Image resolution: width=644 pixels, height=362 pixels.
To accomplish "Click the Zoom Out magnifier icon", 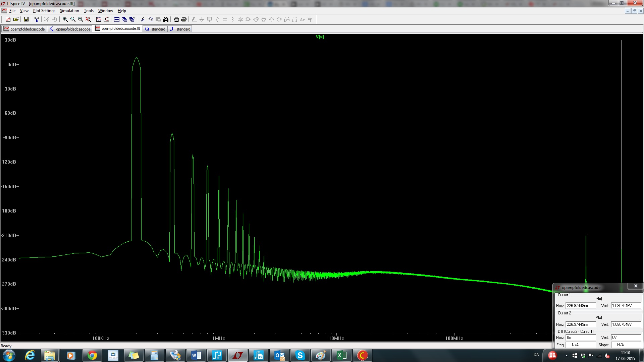I will point(80,19).
